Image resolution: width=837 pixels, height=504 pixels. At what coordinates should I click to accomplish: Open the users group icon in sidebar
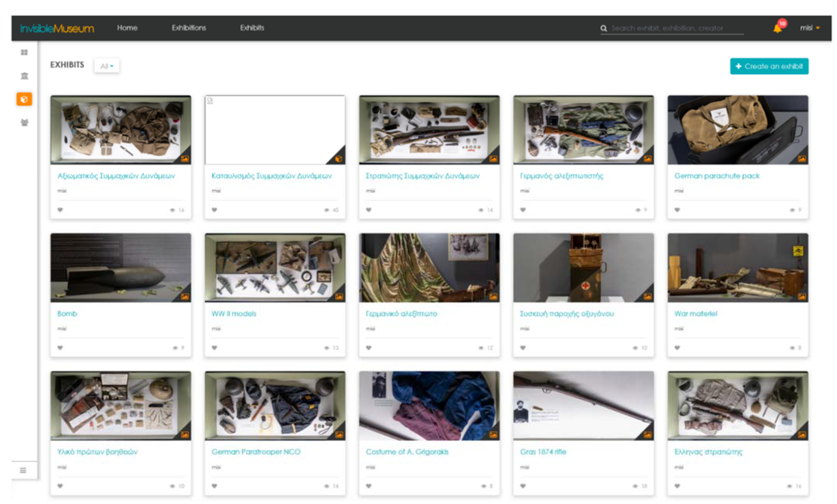point(24,123)
